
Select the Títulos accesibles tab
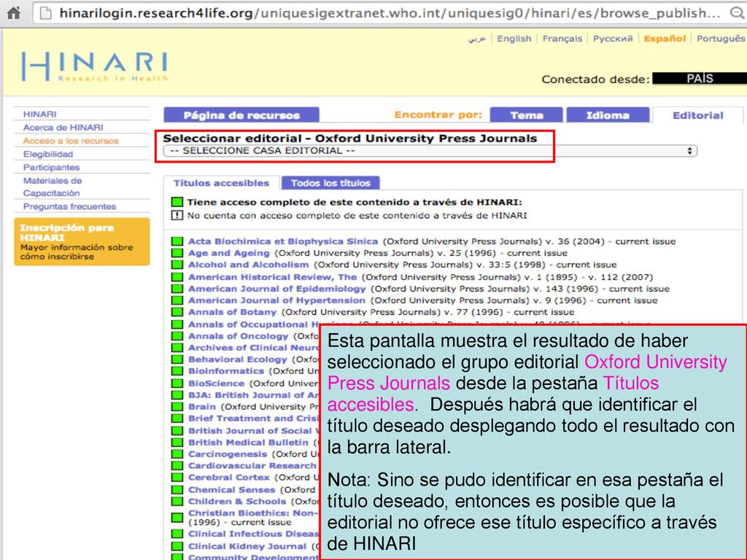221,183
